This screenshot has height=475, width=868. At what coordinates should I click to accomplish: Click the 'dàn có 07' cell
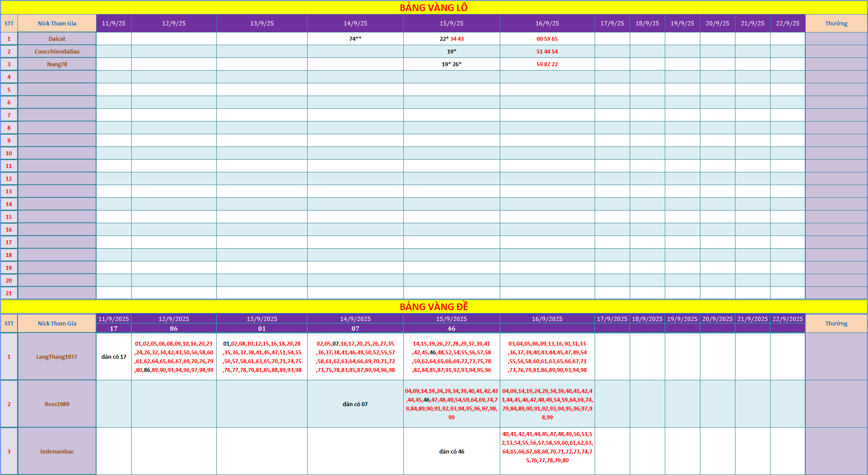click(x=355, y=404)
